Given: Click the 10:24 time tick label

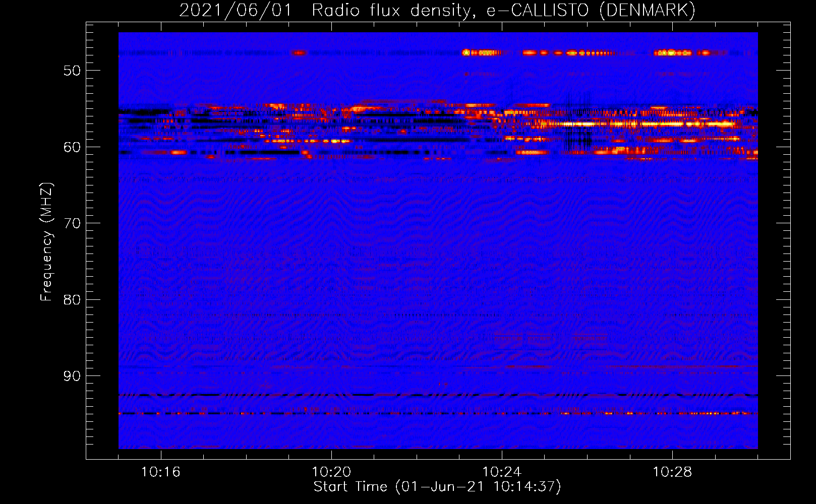Looking at the screenshot, I should click(502, 472).
